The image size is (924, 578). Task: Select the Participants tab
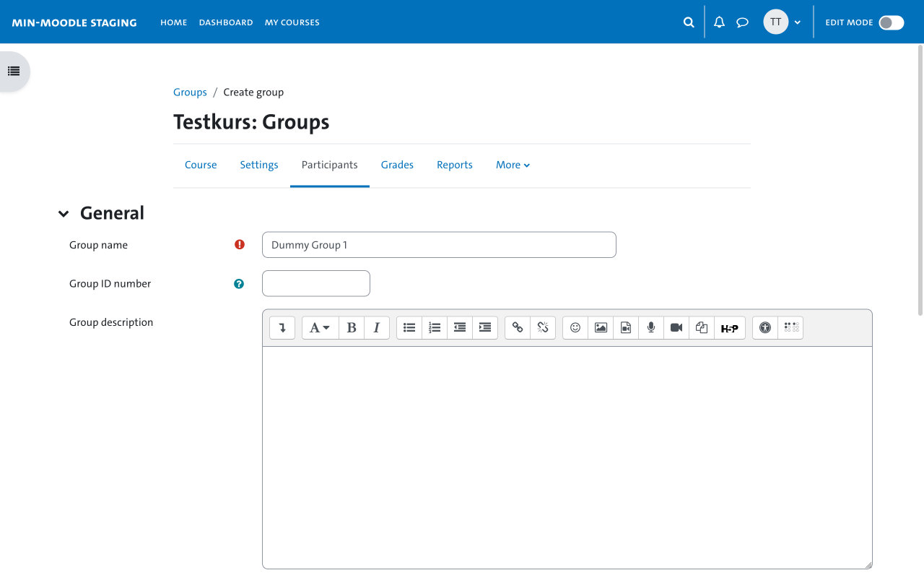pos(330,165)
